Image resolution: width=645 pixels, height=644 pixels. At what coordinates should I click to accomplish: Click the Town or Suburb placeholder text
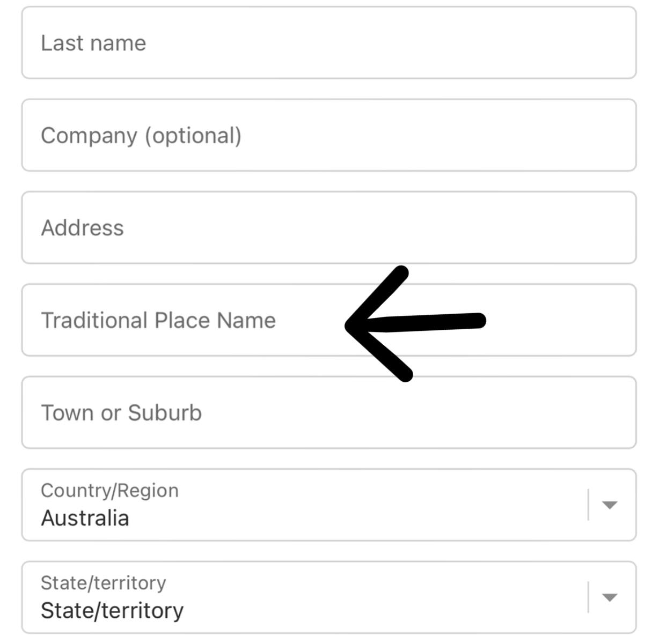click(122, 412)
